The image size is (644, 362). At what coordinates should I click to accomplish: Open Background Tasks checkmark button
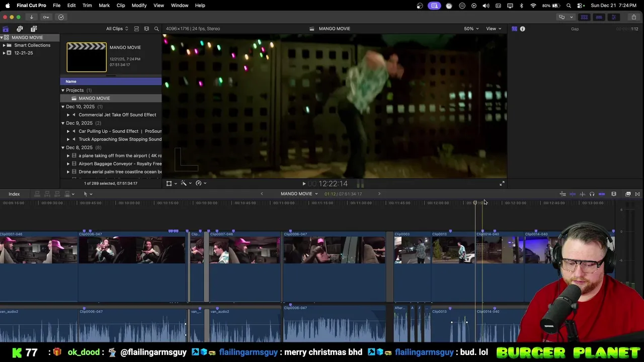(x=61, y=17)
